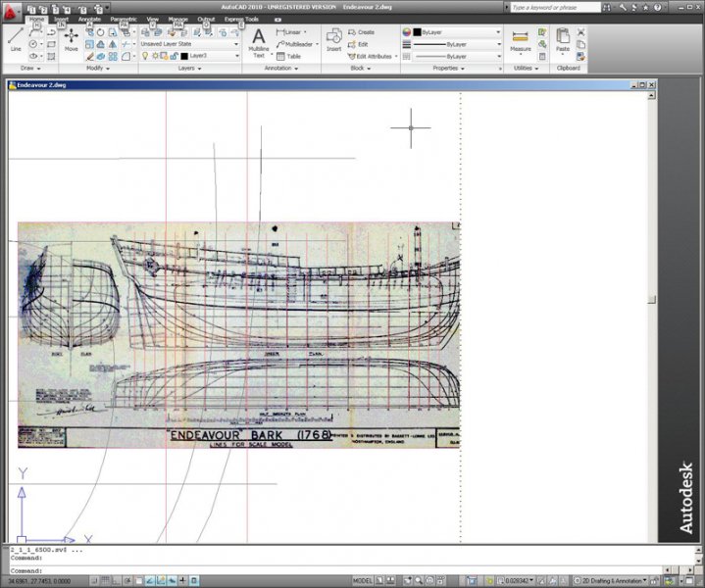This screenshot has width=705, height=588.
Task: Click the binoculars search icon
Action: pyautogui.click(x=607, y=7)
